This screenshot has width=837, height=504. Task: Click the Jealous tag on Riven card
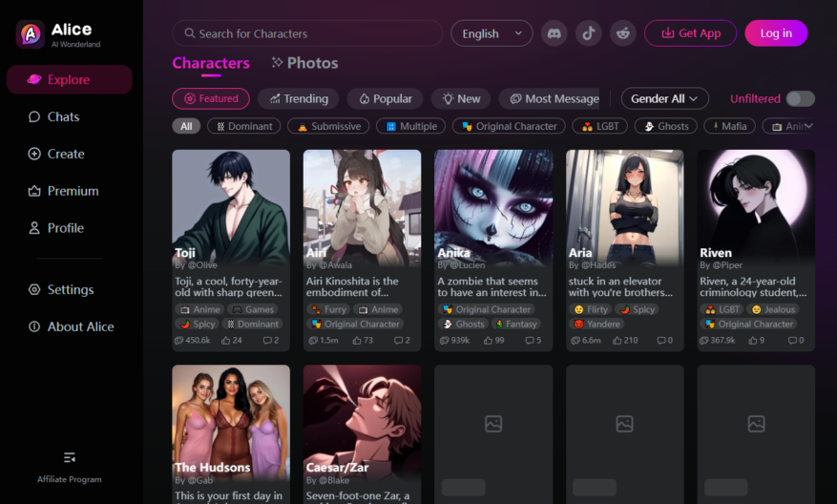(x=773, y=309)
